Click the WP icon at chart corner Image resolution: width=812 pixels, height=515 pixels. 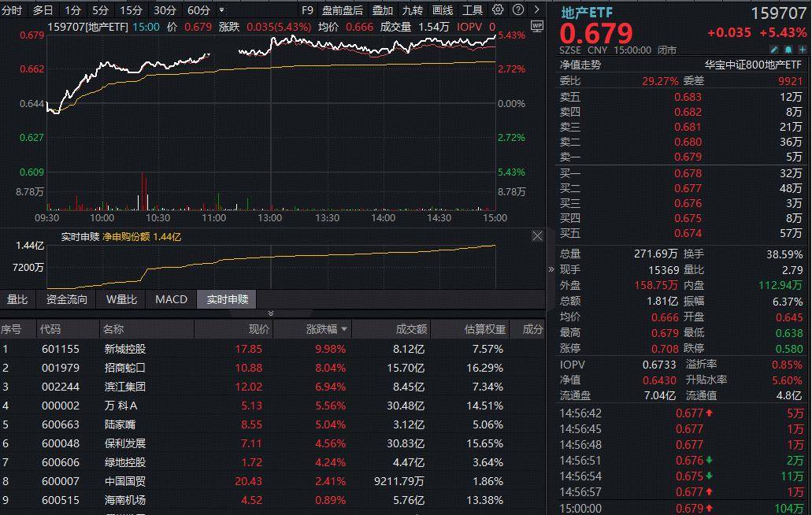(536, 26)
